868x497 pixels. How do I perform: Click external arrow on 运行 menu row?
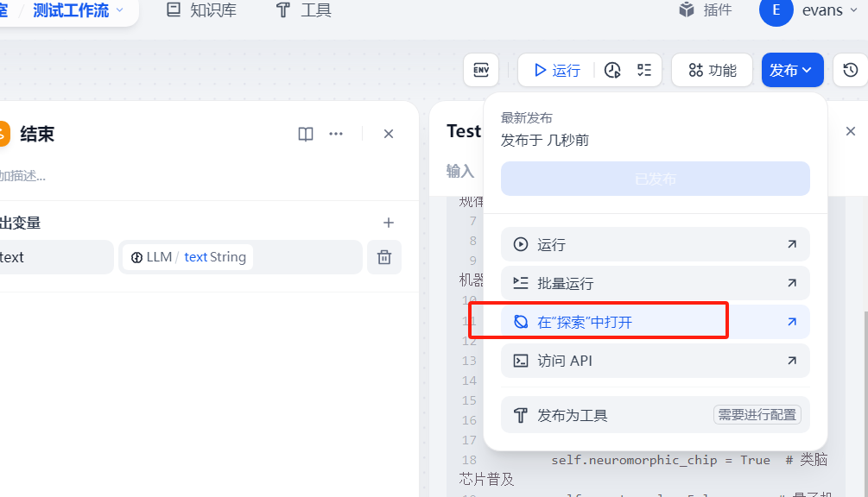[x=792, y=244]
